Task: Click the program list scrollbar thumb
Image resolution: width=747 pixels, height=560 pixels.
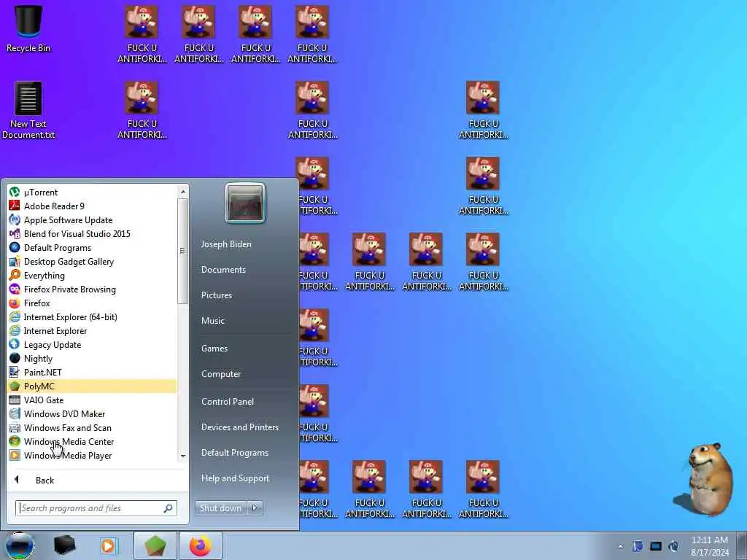Action: pyautogui.click(x=183, y=251)
